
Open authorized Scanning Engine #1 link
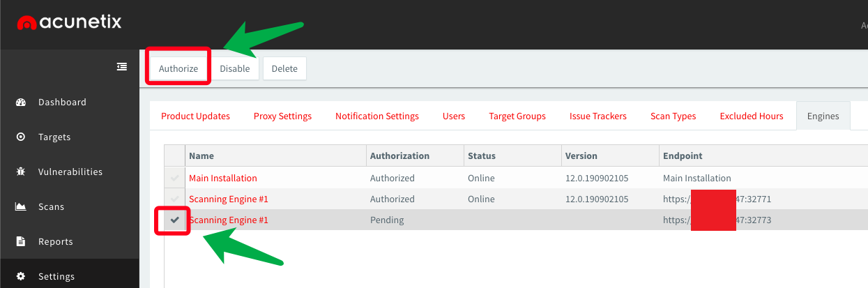click(229, 199)
